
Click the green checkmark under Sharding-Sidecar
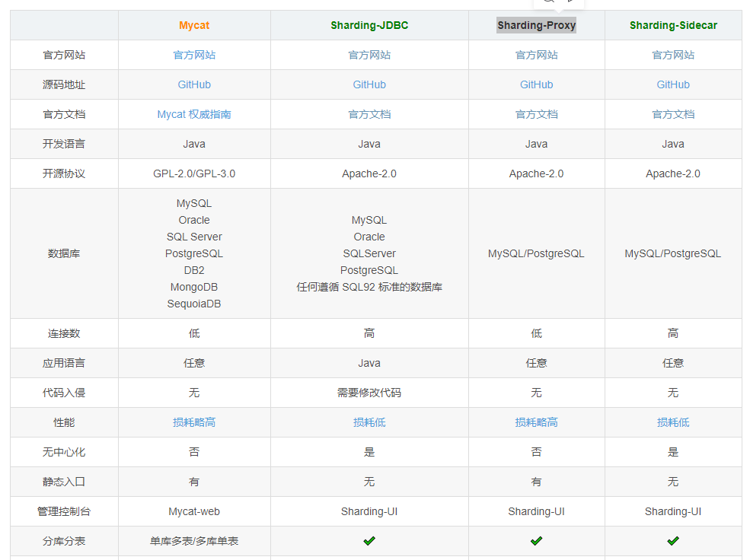pyautogui.click(x=673, y=541)
